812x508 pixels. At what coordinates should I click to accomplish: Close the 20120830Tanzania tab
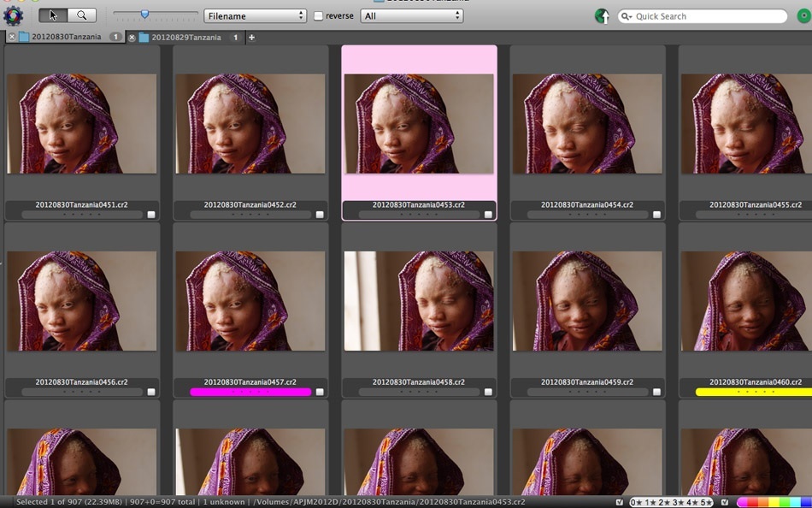pyautogui.click(x=12, y=37)
